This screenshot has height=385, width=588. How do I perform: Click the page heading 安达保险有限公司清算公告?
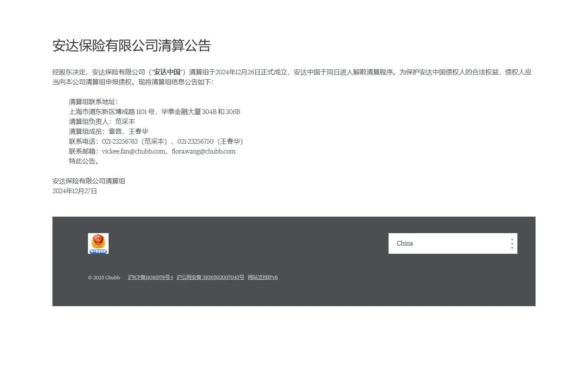tap(132, 45)
